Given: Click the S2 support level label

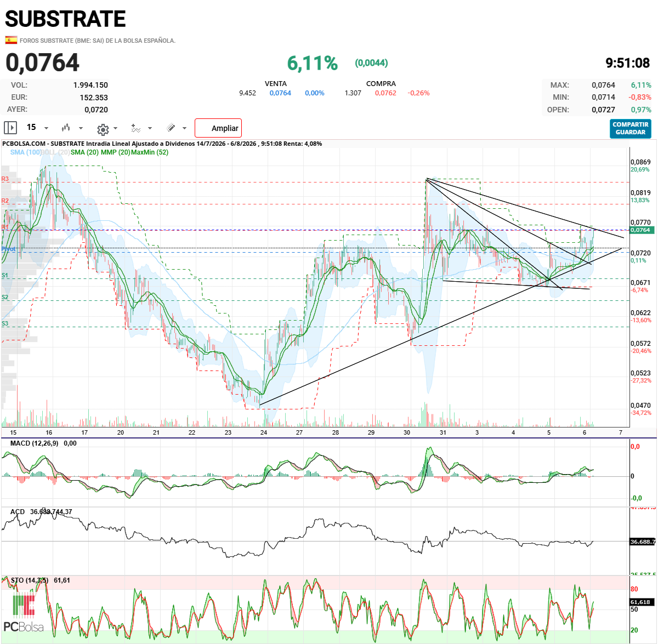Looking at the screenshot, I should tap(5, 298).
